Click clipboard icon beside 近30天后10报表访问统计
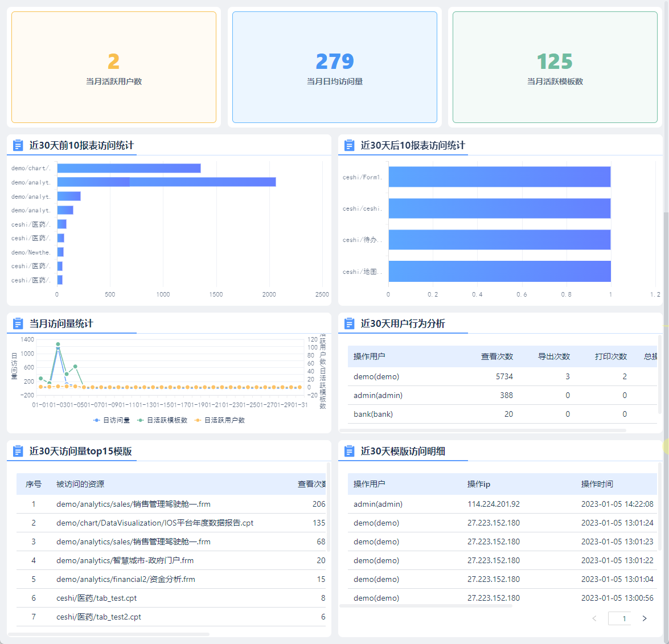Viewport: 669px width, 644px height. pos(349,146)
